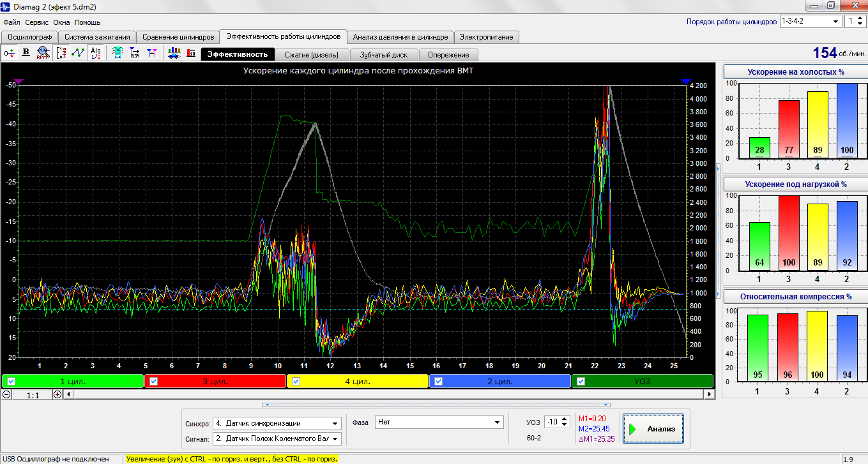Click the cyan waveform width measurement icon
The height and width of the screenshot is (464, 868).
[x=118, y=53]
